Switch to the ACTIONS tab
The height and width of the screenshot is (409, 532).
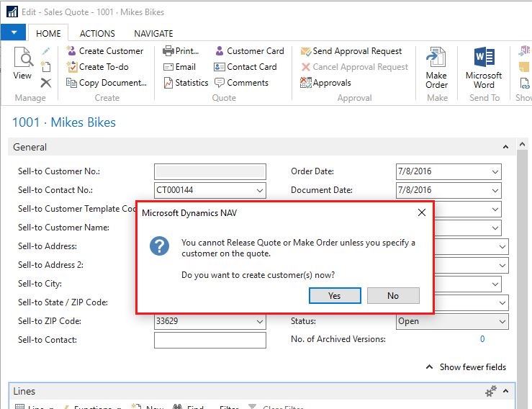click(97, 33)
